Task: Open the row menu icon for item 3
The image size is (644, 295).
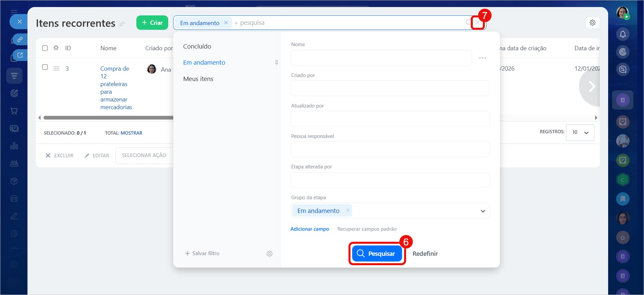Action: click(x=57, y=69)
